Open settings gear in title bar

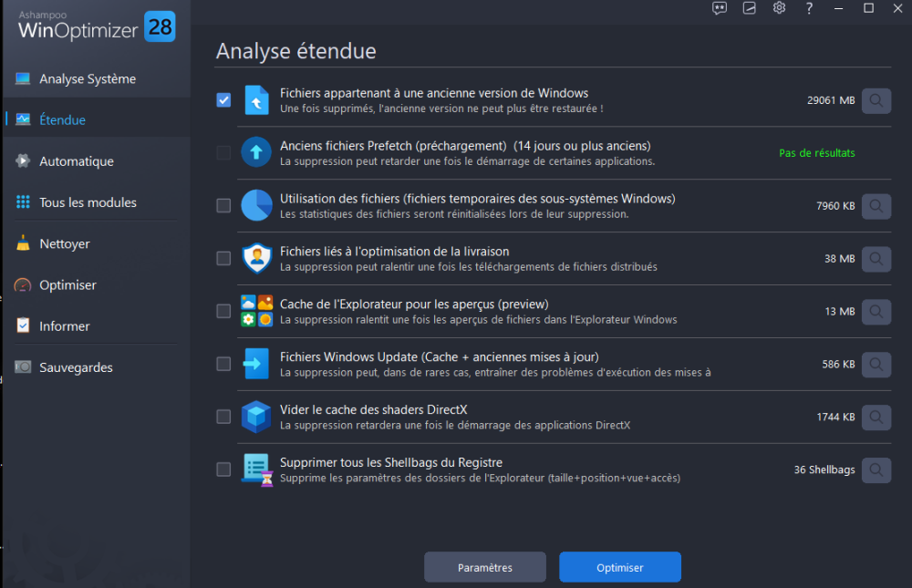[780, 8]
